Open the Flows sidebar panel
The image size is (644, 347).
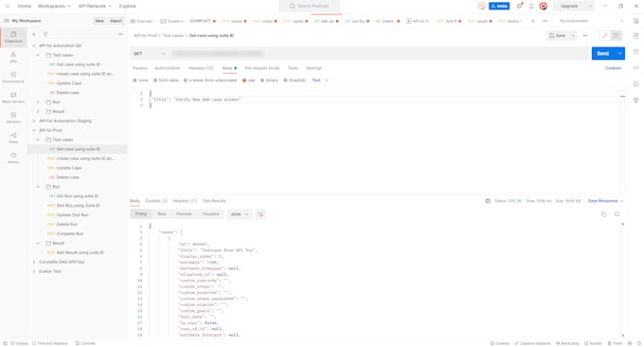[x=13, y=137]
